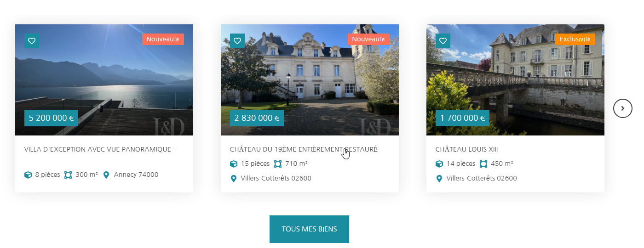Screen dimensions: 644x248
Task: Click the 5 200 000 € price tag
Action: click(x=51, y=118)
